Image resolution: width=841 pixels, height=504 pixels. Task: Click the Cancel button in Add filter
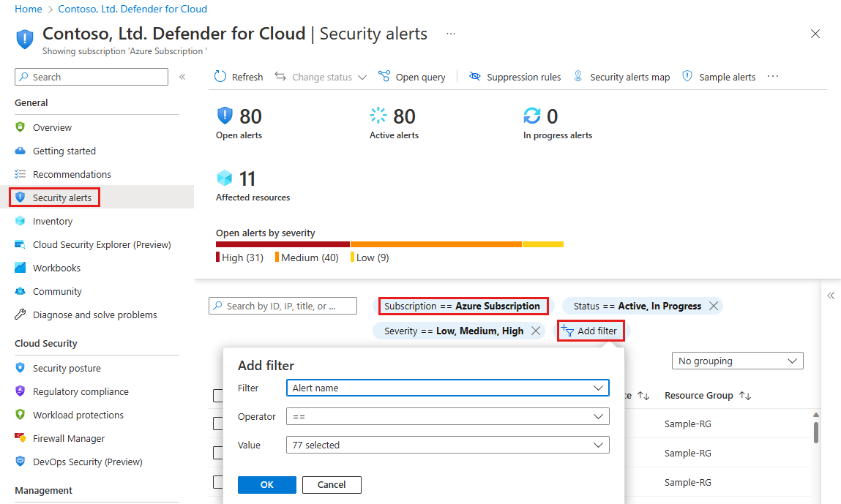[x=332, y=485]
